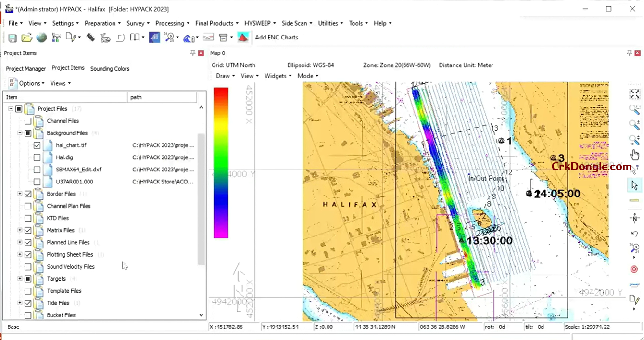Click the red pyramid icon in toolbar
644x340 pixels.
pyautogui.click(x=243, y=38)
